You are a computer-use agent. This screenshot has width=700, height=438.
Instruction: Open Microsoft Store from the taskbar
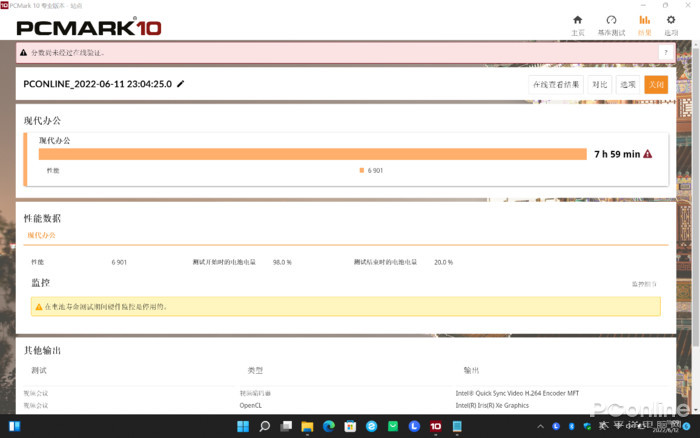coord(350,426)
